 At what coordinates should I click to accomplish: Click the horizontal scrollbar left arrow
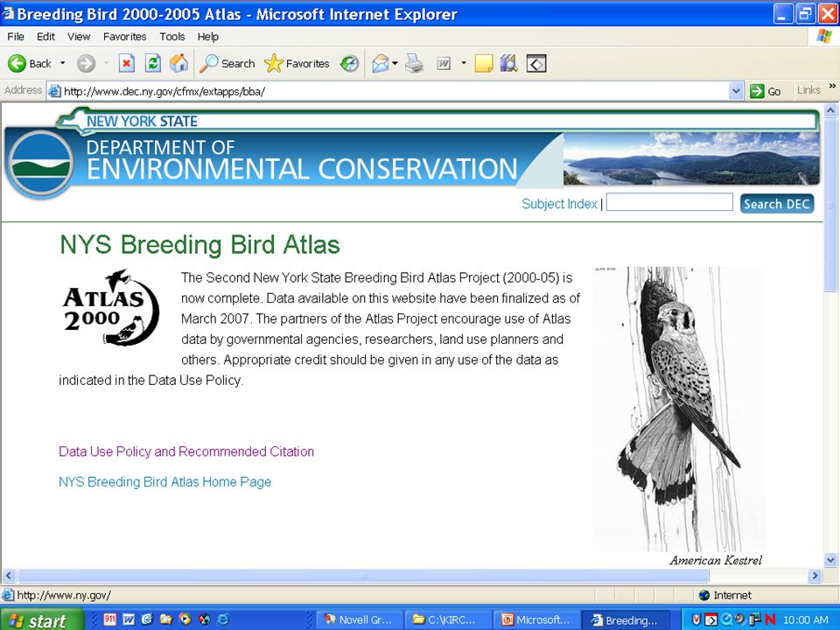pos(8,576)
